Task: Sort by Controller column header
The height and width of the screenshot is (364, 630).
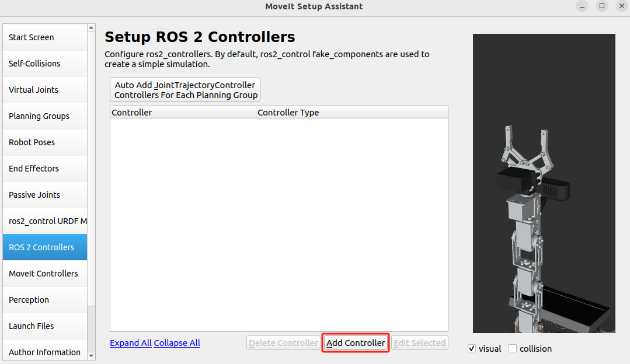Action: pyautogui.click(x=183, y=113)
